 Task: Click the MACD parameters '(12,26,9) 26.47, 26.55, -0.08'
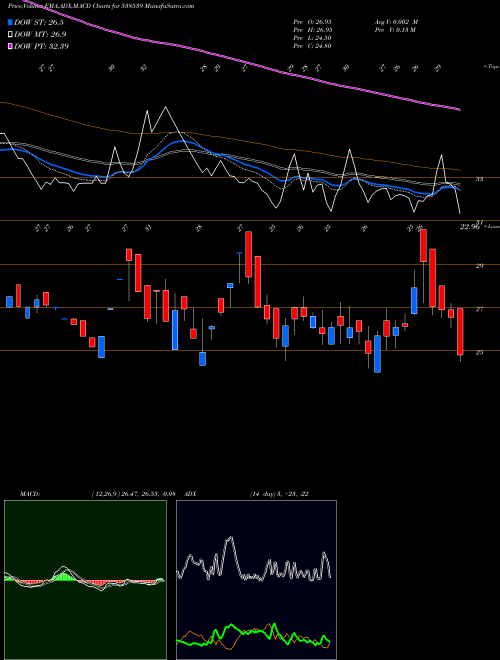point(133,494)
